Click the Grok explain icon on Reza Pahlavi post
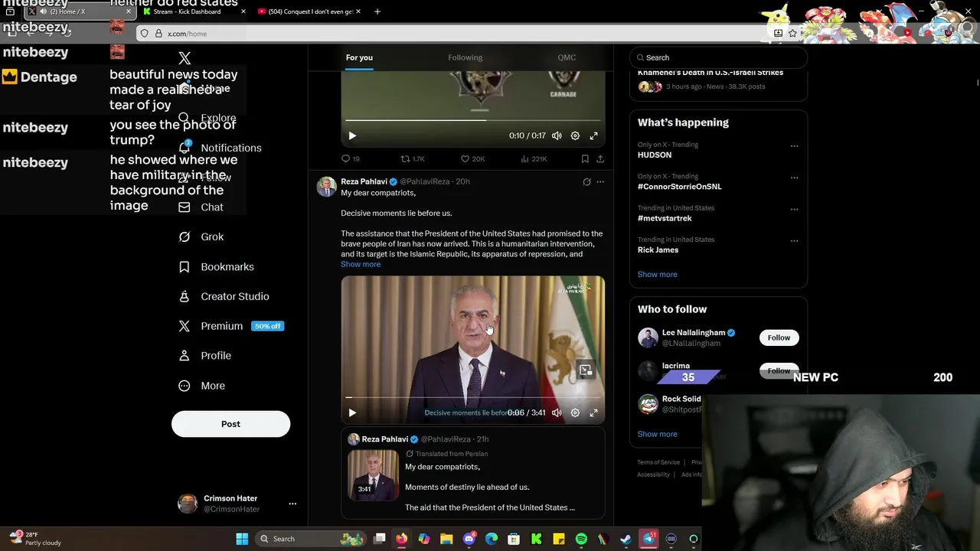The width and height of the screenshot is (980, 551). (x=586, y=182)
